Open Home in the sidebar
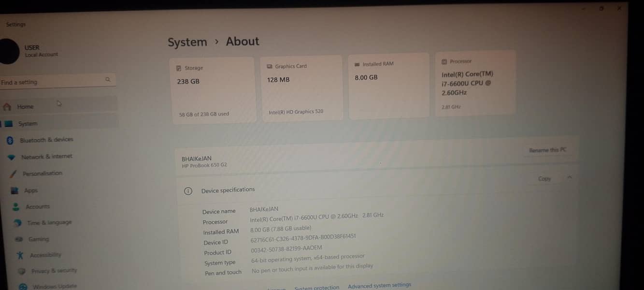The height and width of the screenshot is (290, 644). point(59,106)
